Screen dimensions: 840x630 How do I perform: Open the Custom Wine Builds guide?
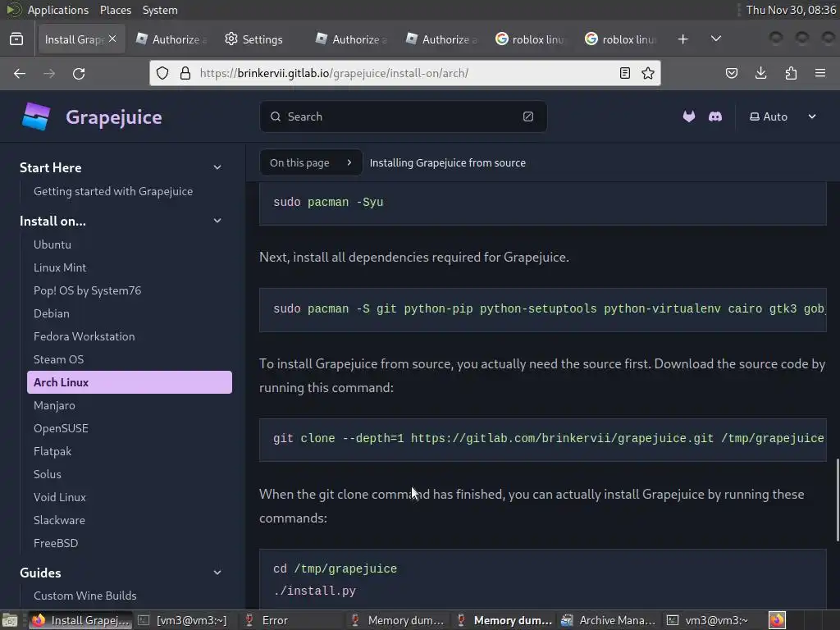pos(84,596)
